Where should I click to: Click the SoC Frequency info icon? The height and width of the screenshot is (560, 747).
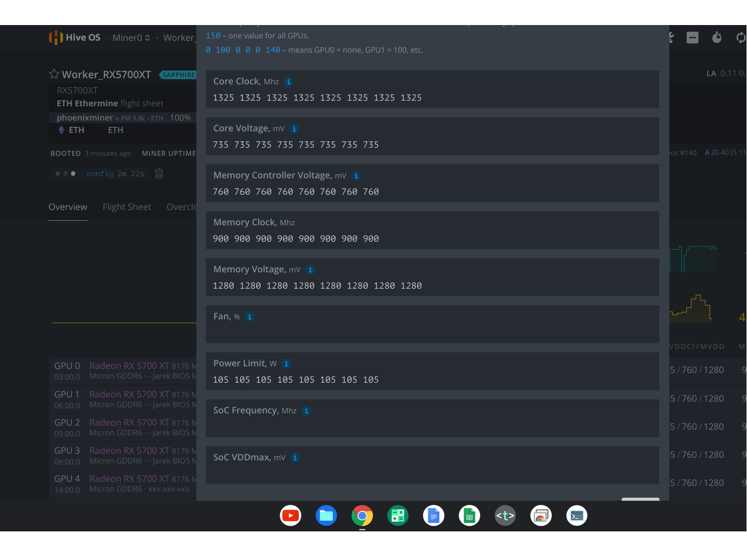point(306,411)
